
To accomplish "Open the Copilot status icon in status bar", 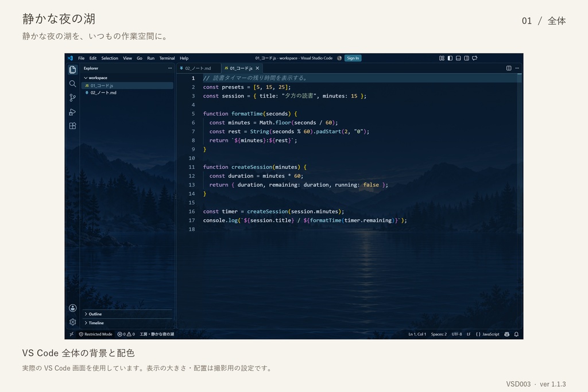I will click(507, 334).
